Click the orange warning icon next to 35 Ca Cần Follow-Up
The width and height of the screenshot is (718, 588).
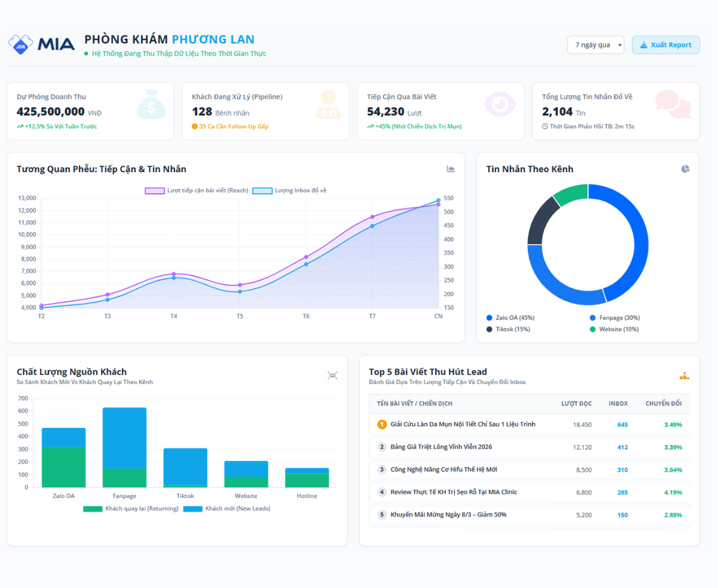coord(195,127)
